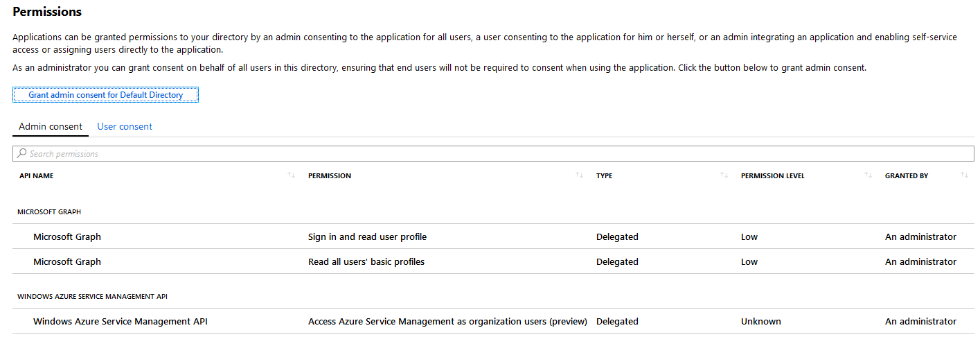Sort by Granted By column arrows
Screen dimensions: 980x337
(964, 175)
